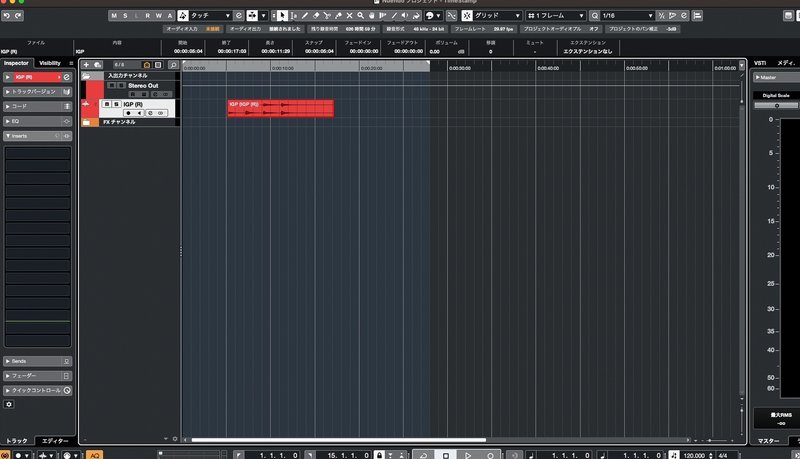
Task: Toggle the global Solo S button
Action: click(125, 16)
